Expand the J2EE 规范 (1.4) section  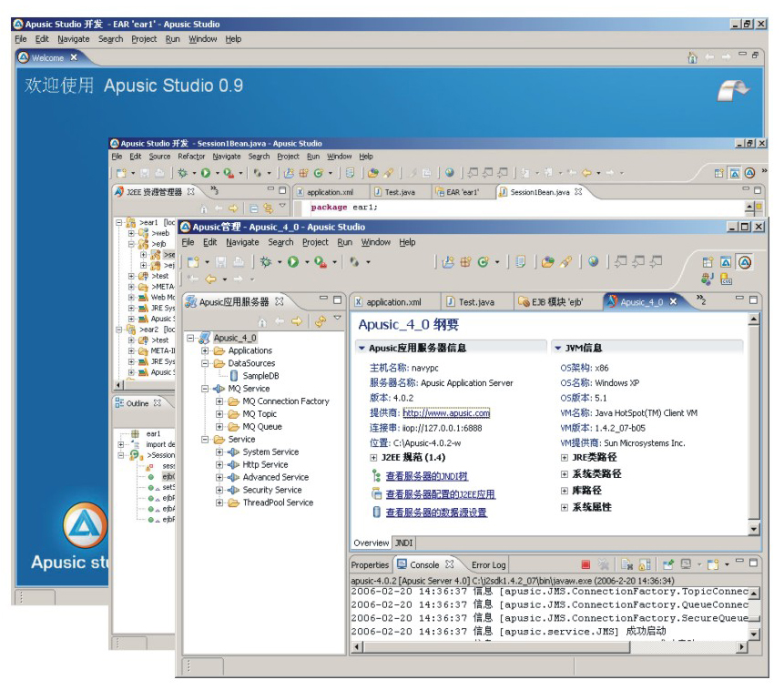[x=373, y=457]
